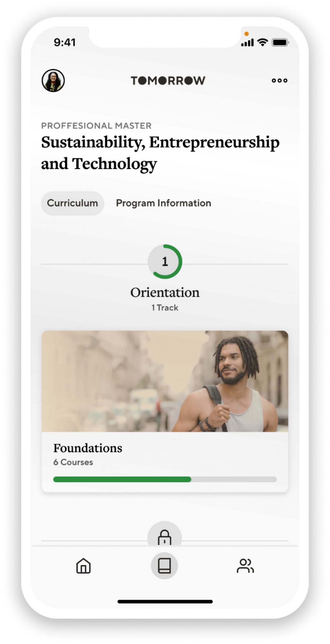Tap the '6 Courses' label
This screenshot has height=644, width=330.
point(73,462)
